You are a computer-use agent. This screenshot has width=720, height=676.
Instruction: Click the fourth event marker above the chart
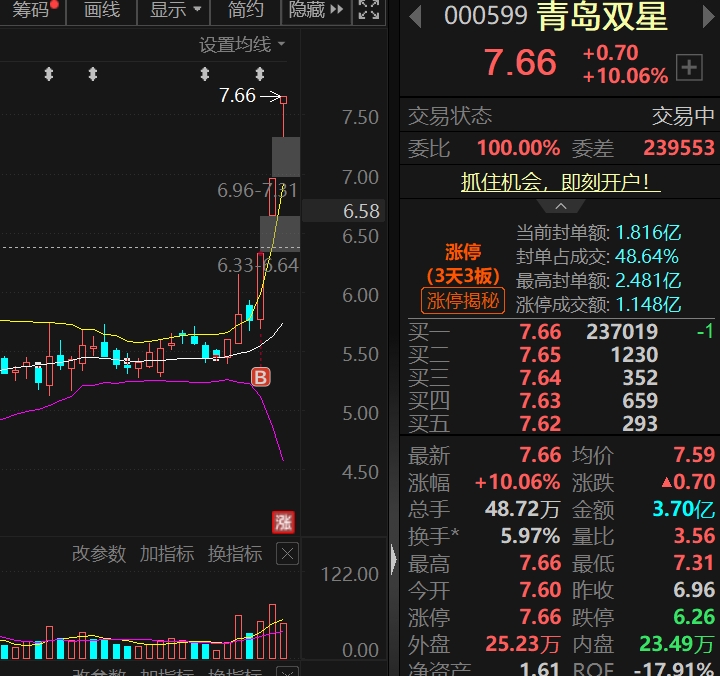click(x=260, y=74)
